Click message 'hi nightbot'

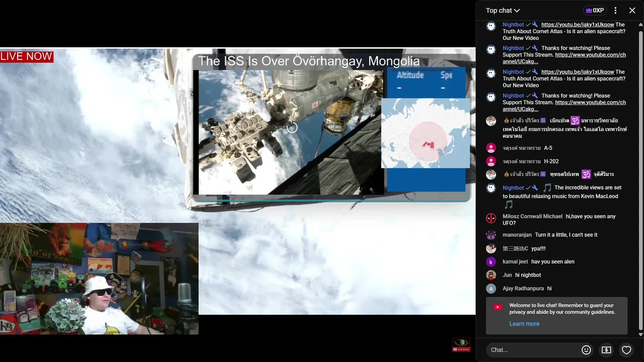[528, 275]
